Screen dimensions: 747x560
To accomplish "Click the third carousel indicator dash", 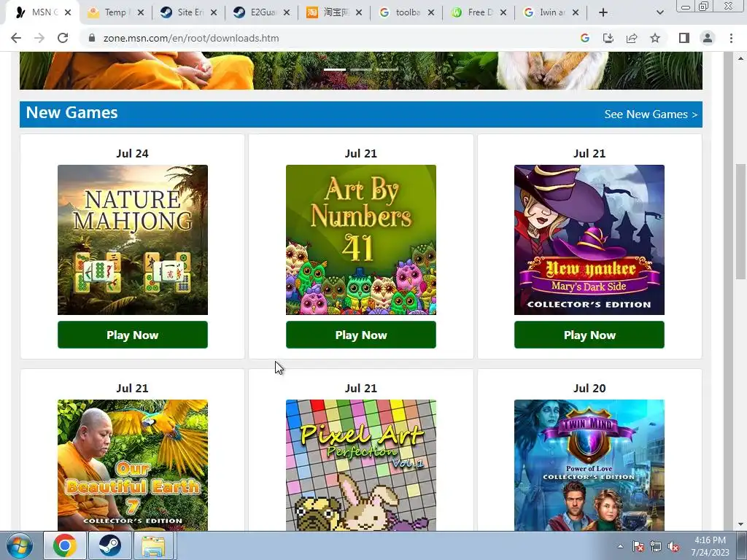I will [x=387, y=69].
